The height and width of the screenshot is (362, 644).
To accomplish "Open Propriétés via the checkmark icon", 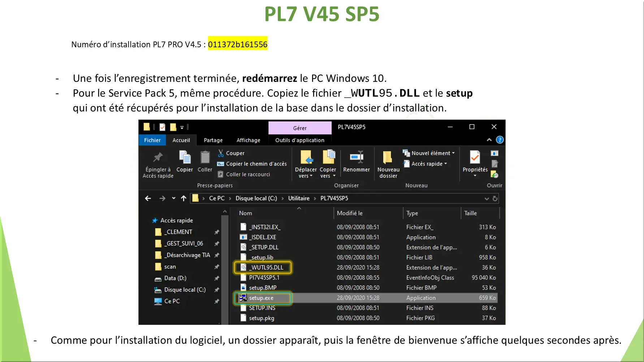I will point(475,158).
